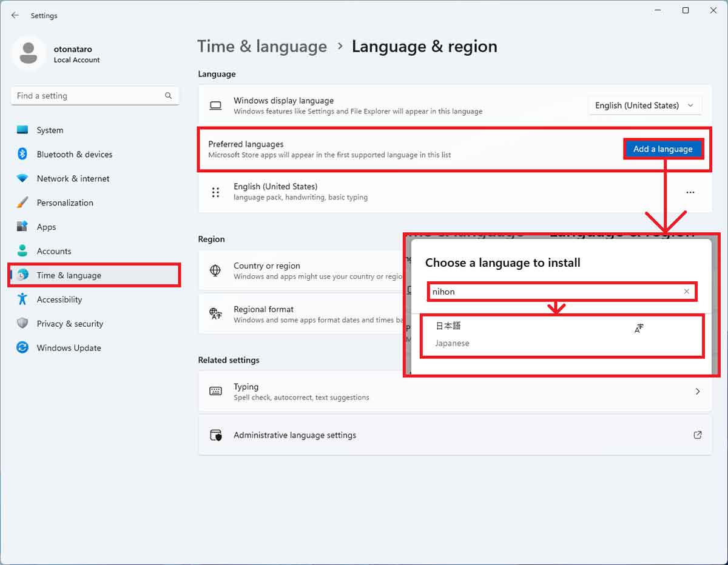728x565 pixels.
Task: Maximize the Settings window
Action: click(x=686, y=10)
